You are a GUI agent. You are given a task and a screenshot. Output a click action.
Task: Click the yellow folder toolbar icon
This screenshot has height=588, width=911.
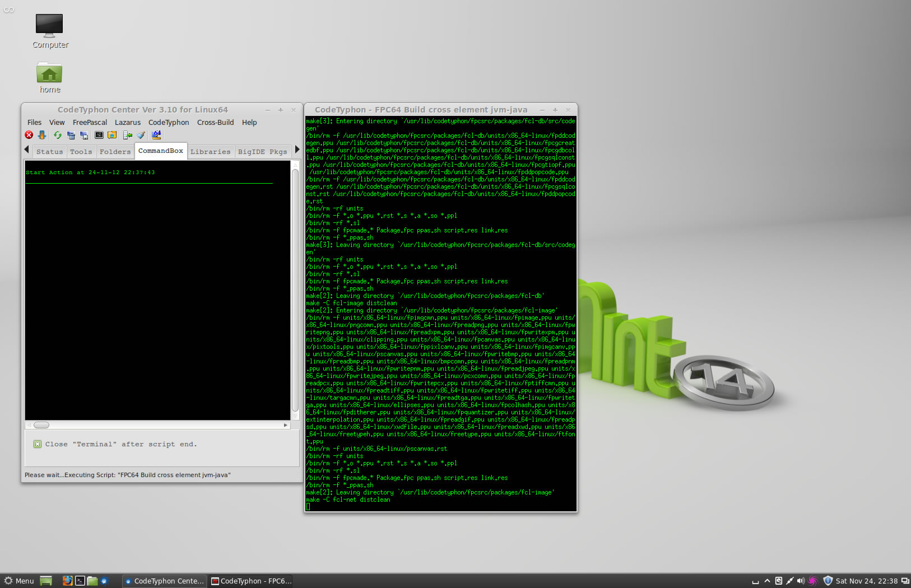tap(112, 135)
